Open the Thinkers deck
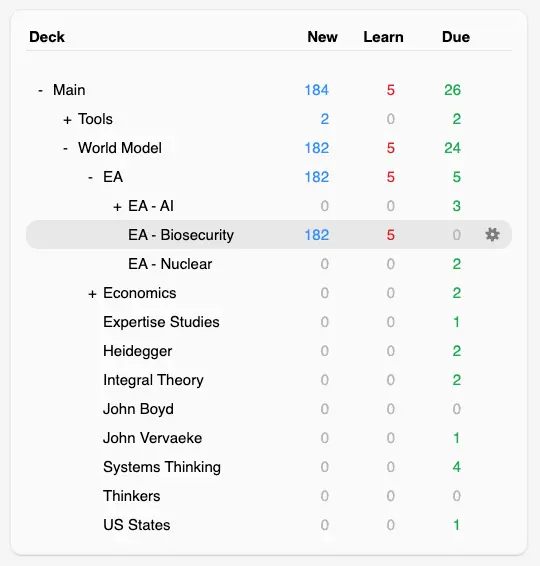 pos(131,496)
